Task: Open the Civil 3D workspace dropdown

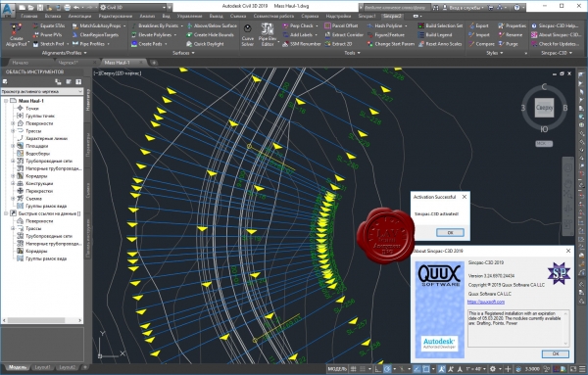Action: point(132,7)
